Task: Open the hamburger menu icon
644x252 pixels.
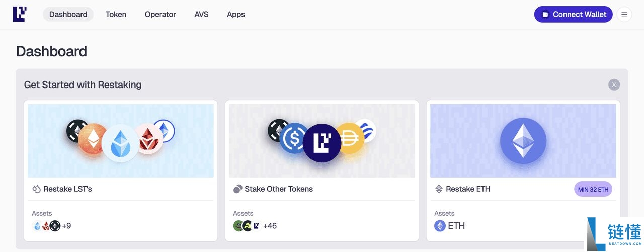Action: 624,15
